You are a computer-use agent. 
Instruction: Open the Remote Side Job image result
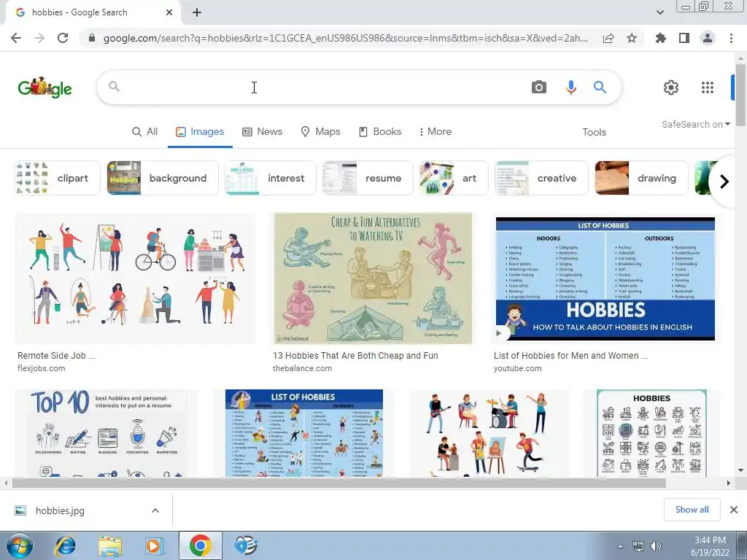[x=135, y=279]
